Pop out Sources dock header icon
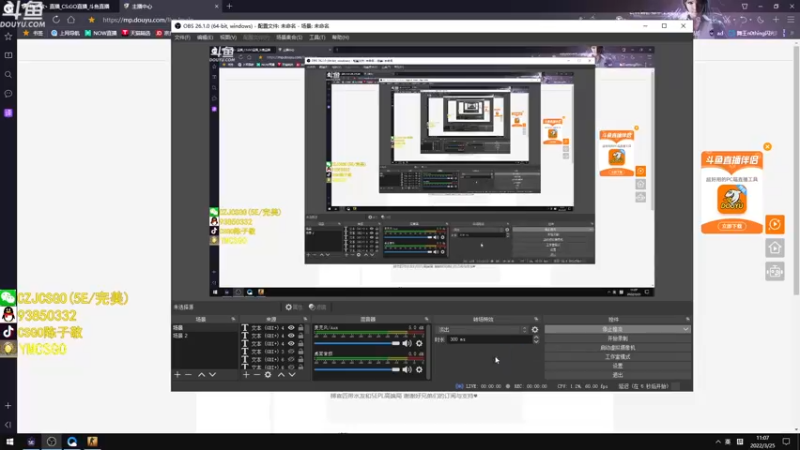 click(x=305, y=319)
